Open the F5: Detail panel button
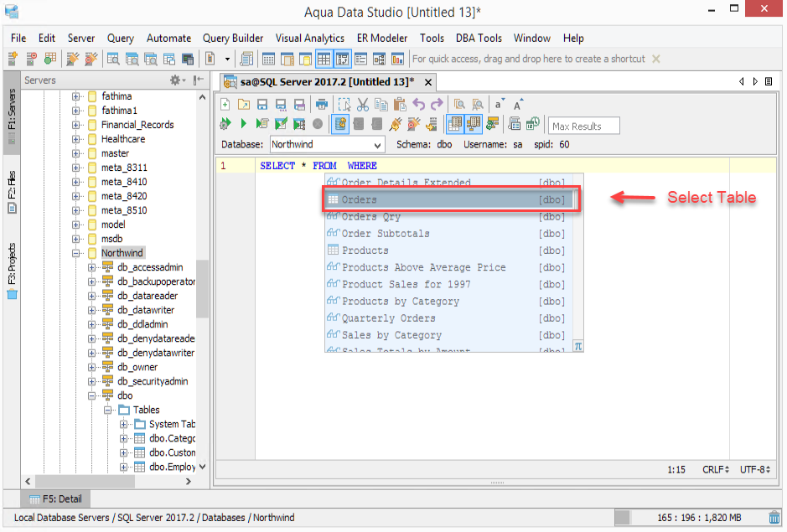787x532 pixels. point(55,498)
